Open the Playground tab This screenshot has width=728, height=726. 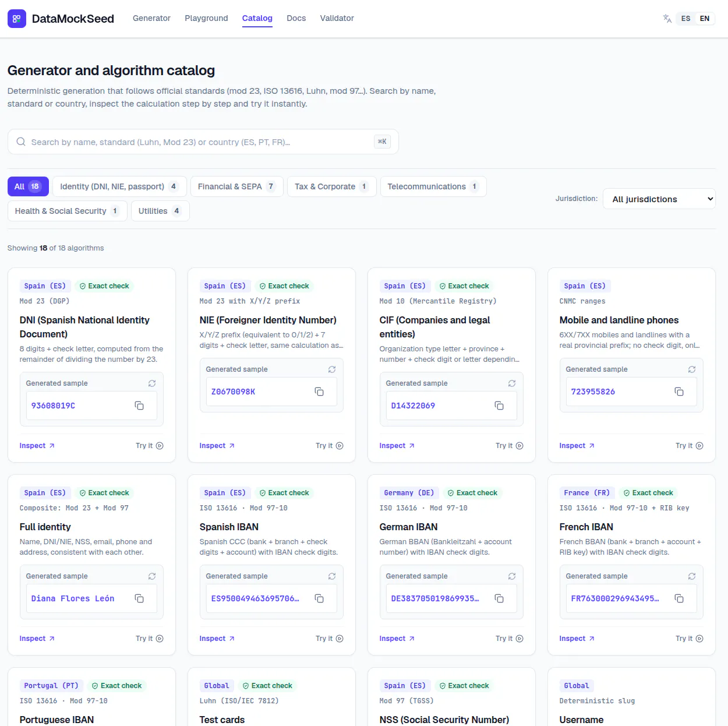(x=206, y=18)
